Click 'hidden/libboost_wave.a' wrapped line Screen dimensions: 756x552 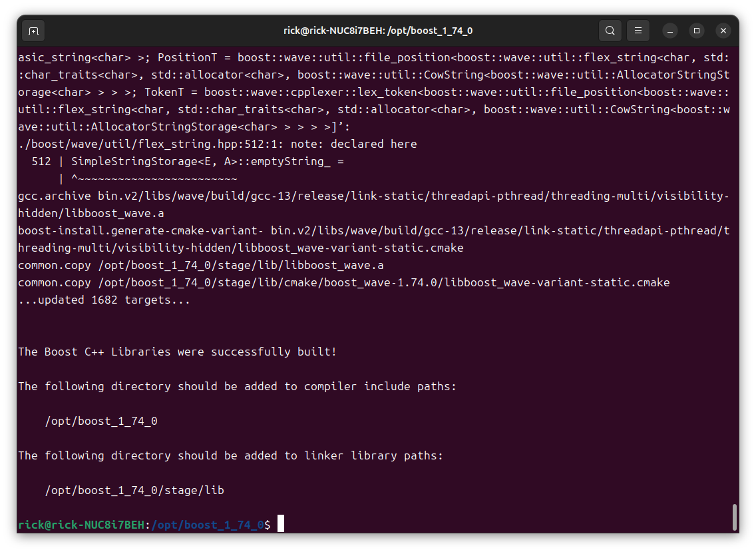tap(91, 213)
